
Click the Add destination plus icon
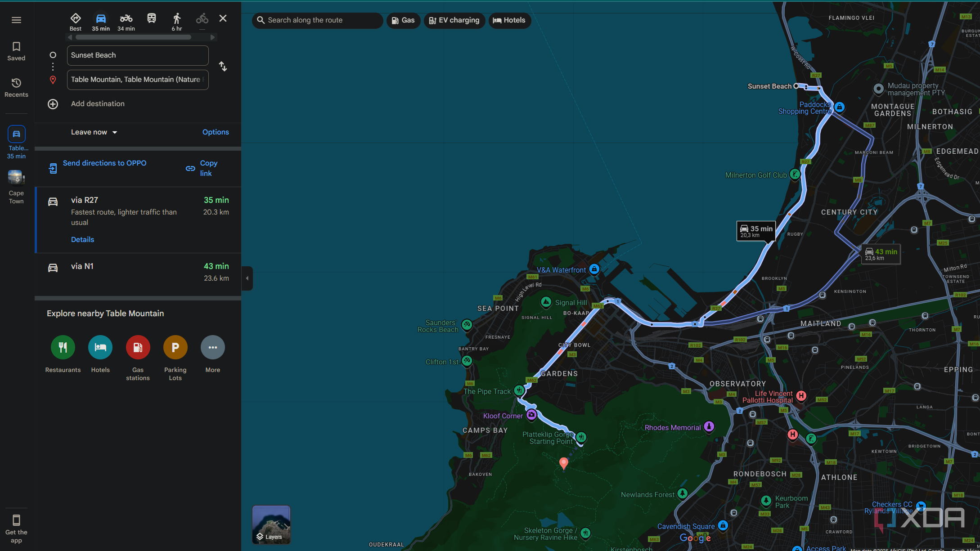53,104
